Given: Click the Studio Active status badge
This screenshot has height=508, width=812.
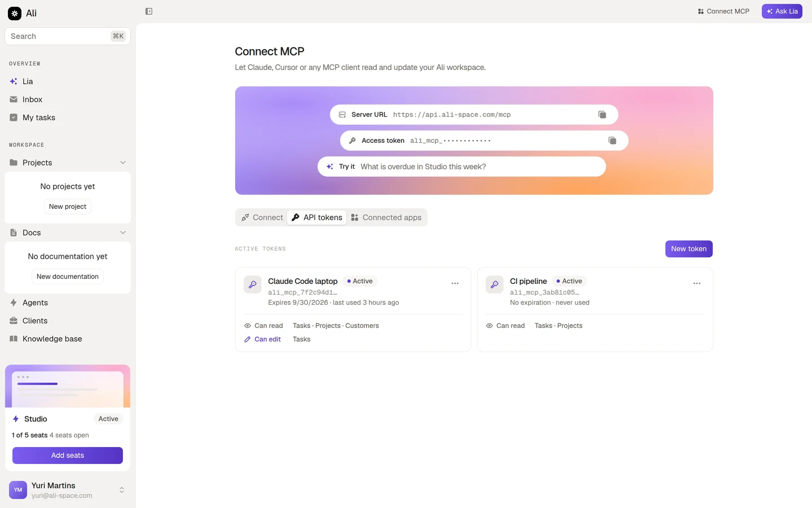Looking at the screenshot, I should pyautogui.click(x=108, y=419).
